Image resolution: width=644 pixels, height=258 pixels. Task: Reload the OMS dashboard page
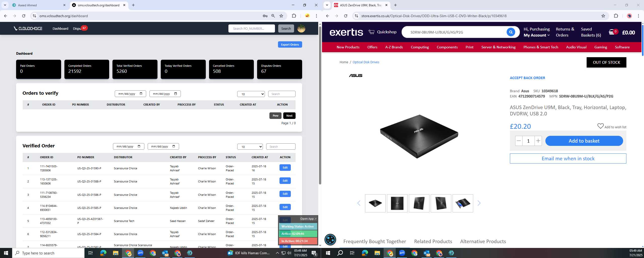coord(24,16)
